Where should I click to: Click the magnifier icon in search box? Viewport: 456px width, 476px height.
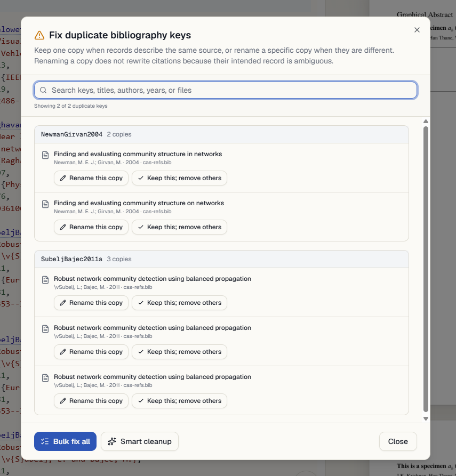coord(43,90)
